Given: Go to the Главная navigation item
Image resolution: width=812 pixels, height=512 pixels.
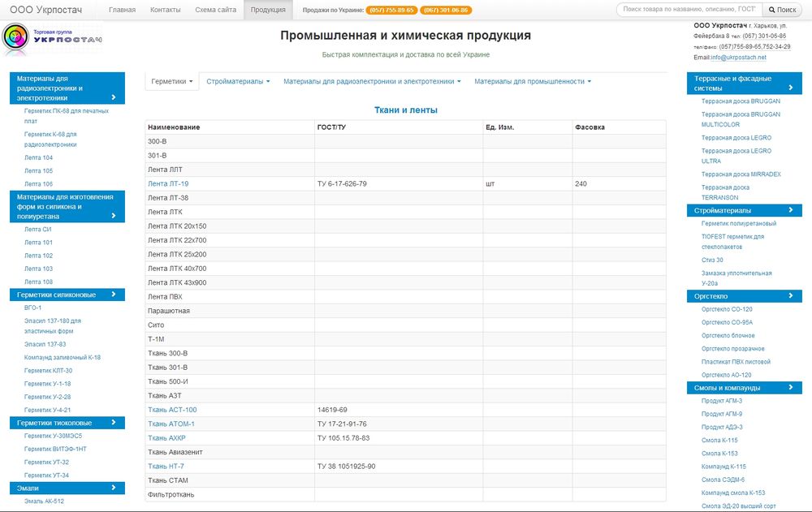Looking at the screenshot, I should coord(122,10).
